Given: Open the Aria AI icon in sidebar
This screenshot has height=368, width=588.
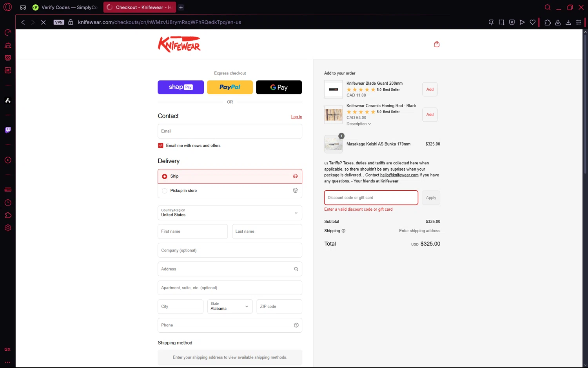Looking at the screenshot, I should pos(8,100).
